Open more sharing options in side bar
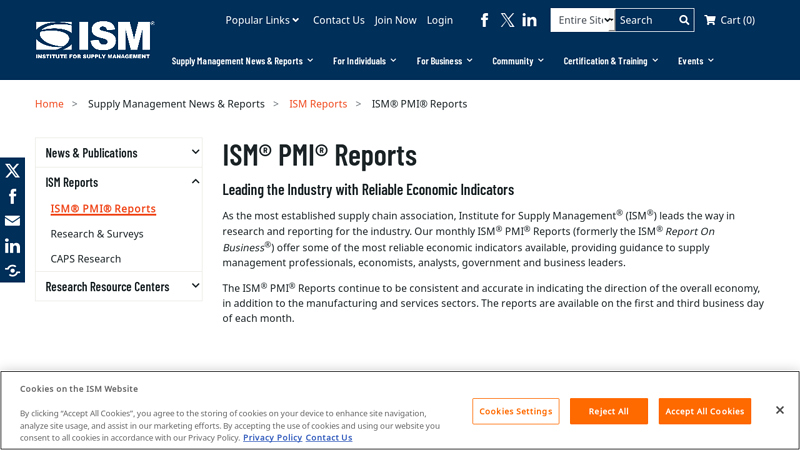The image size is (800, 450). pyautogui.click(x=12, y=270)
